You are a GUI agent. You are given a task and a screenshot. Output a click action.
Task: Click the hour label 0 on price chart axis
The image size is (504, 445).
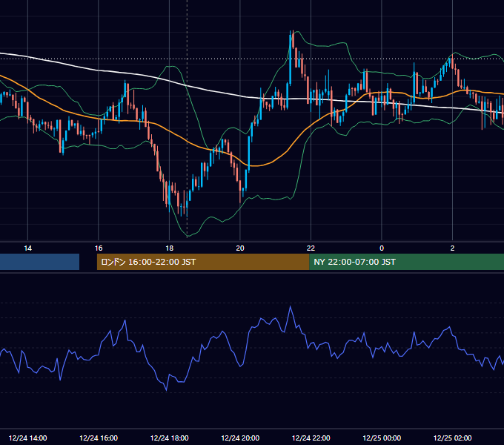(x=382, y=248)
